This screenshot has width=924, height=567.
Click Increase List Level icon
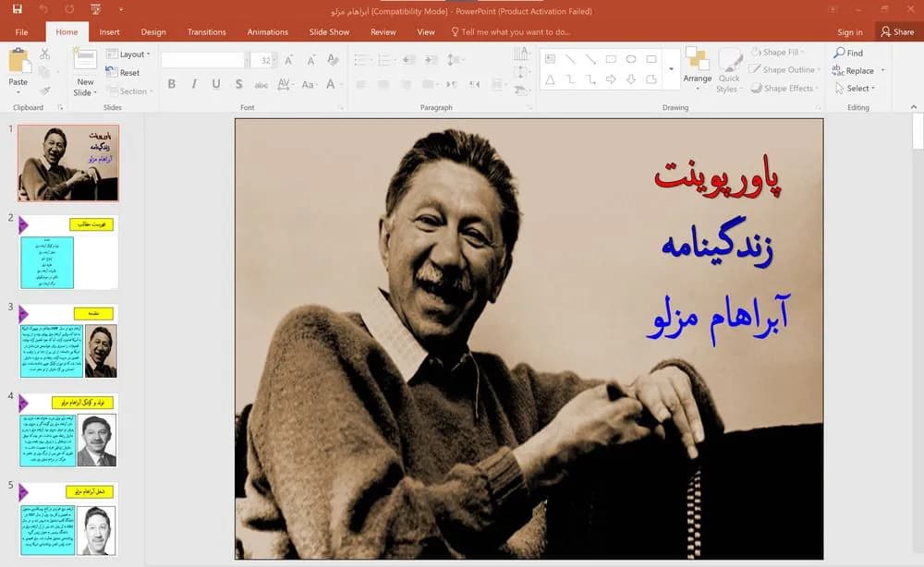point(432,60)
